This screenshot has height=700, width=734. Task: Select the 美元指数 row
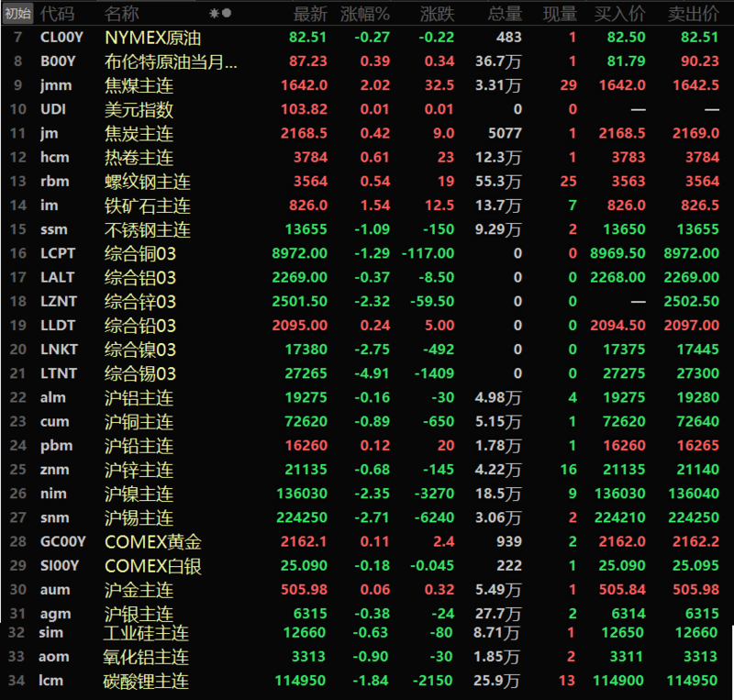pos(139,110)
